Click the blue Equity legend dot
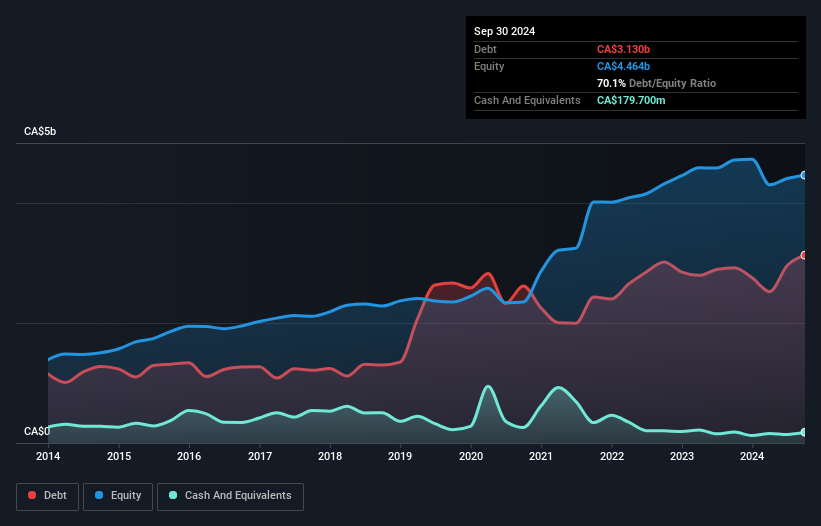The image size is (821, 526). [99, 495]
